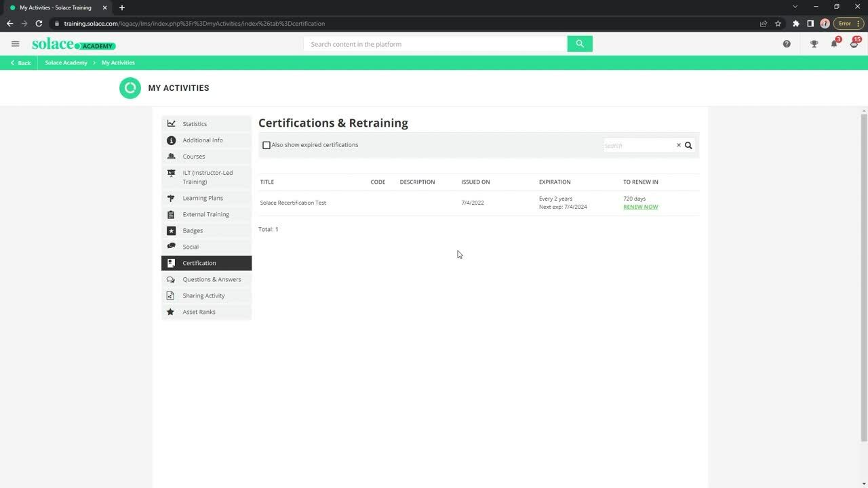Click the EXPIRATION column header
This screenshot has height=488, width=868.
tap(555, 182)
